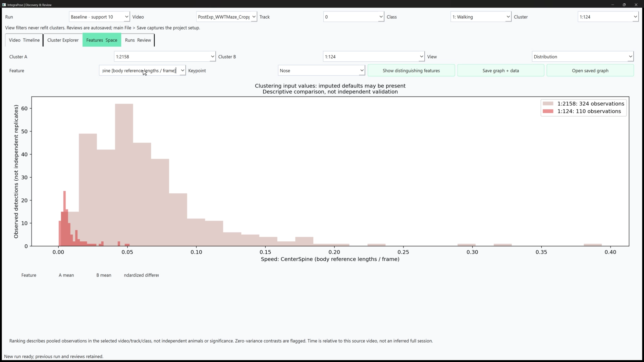This screenshot has width=644, height=362.
Task: Click status text New run ready
Action: pos(54,356)
